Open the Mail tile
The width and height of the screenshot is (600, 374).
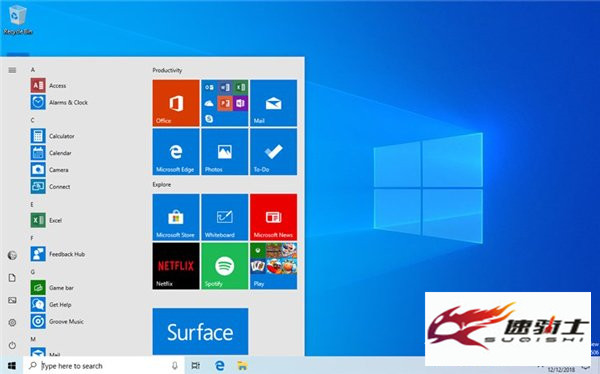coord(273,103)
